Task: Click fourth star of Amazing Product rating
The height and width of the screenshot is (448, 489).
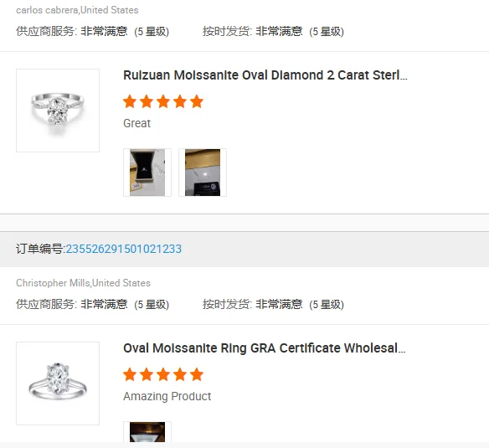Action: pos(180,374)
